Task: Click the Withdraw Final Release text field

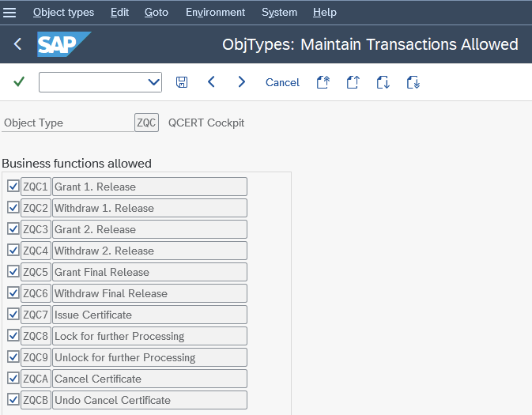Action: pos(149,293)
